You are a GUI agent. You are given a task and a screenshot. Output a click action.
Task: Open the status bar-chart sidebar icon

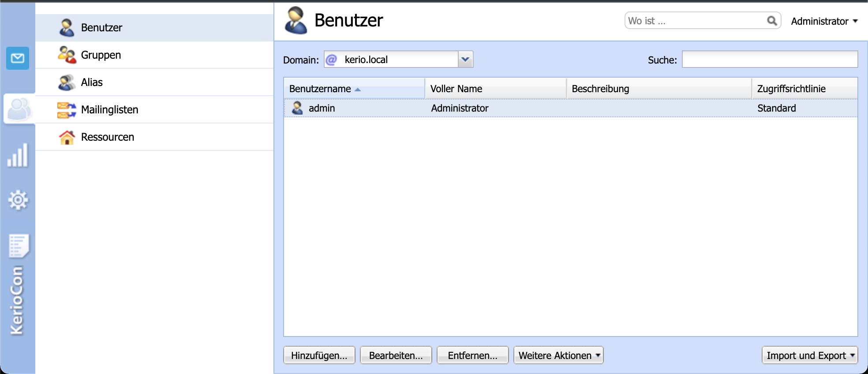pos(18,156)
